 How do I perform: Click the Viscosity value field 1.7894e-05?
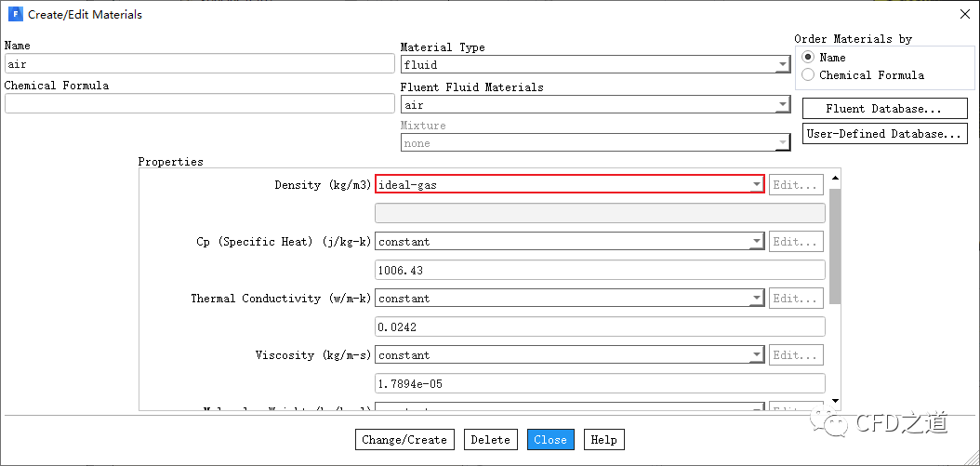599,383
